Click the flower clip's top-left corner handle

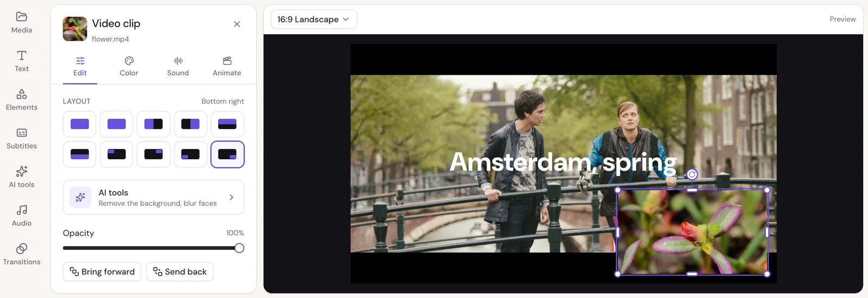click(617, 190)
